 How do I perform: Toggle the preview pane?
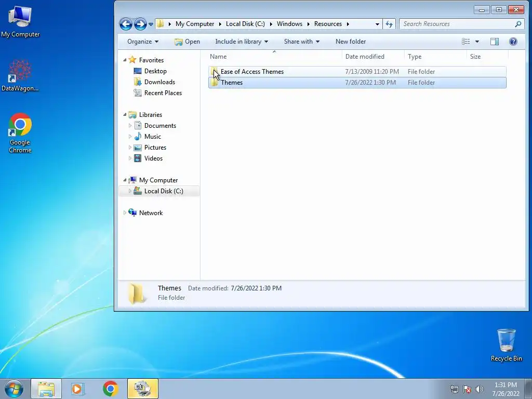click(495, 42)
